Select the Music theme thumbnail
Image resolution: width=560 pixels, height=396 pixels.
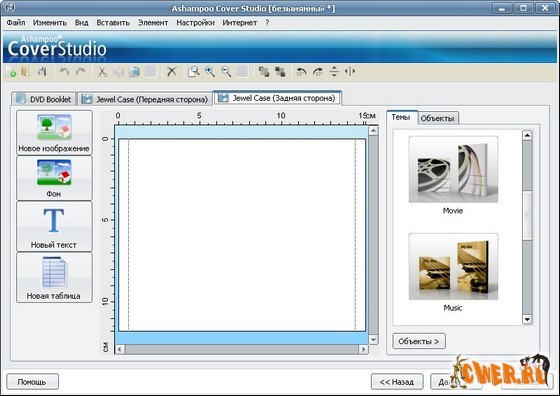click(x=453, y=266)
